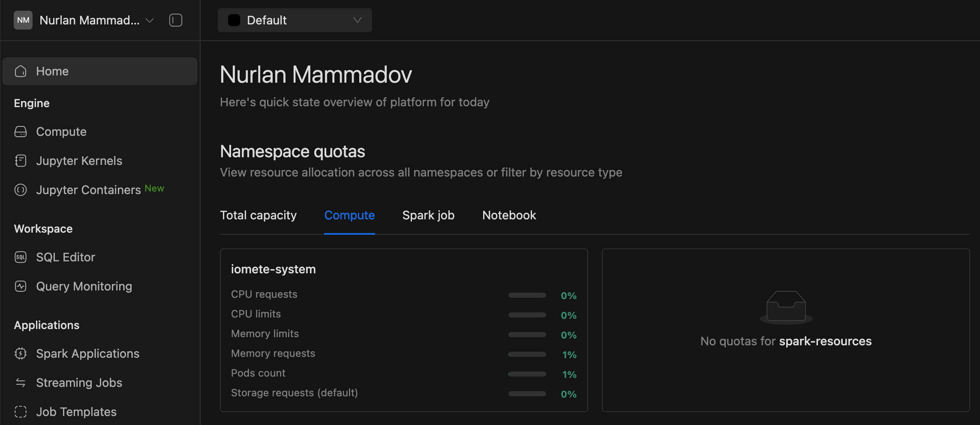Toggle the sidebar collapse button
This screenshot has width=980, height=425.
pyautogui.click(x=176, y=20)
